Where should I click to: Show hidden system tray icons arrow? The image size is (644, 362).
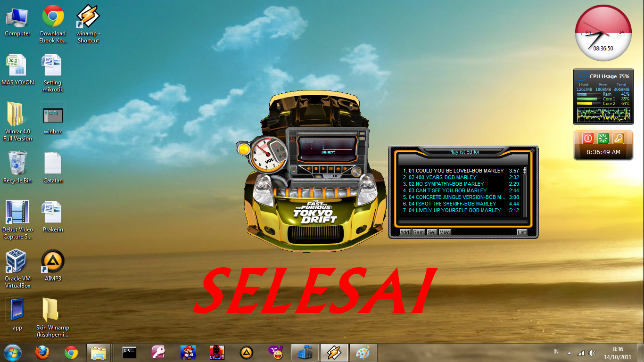tap(569, 353)
